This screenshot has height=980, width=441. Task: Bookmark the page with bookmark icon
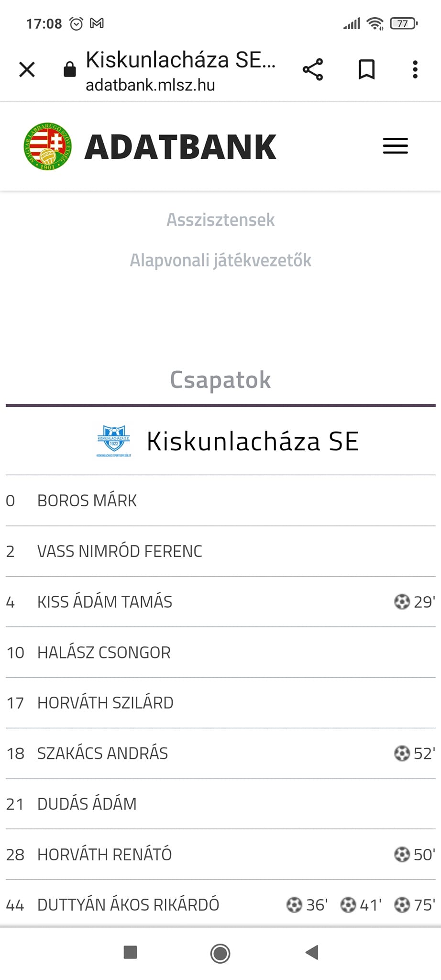click(367, 69)
